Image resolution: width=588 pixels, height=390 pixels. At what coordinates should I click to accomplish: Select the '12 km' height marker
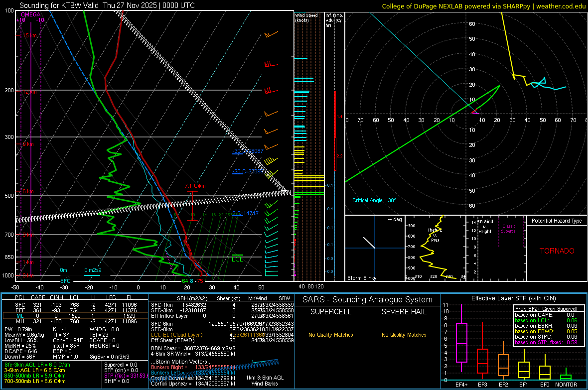(29, 92)
